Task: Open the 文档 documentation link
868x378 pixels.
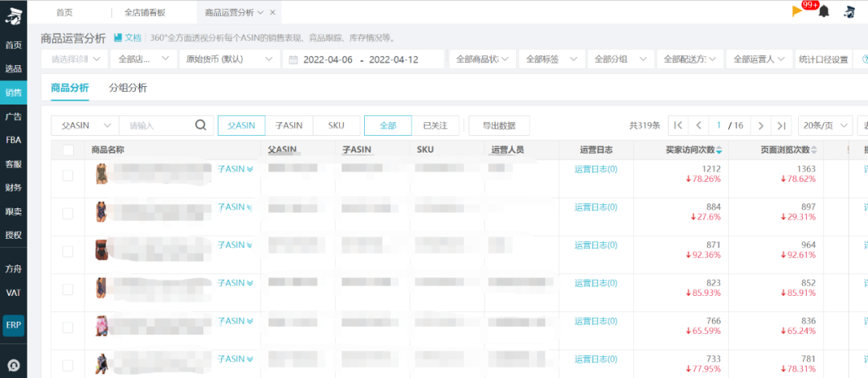Action: [128, 38]
